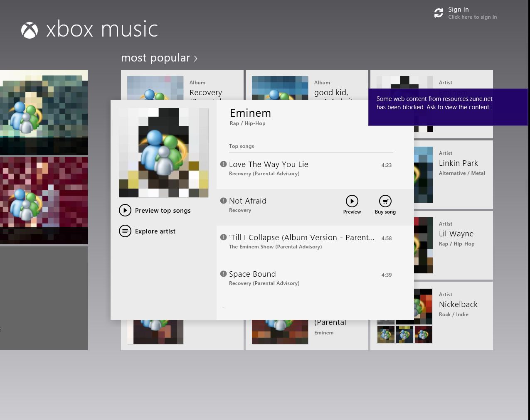The width and height of the screenshot is (530, 420).
Task: Open the Linkin Park artist tile
Action: [454, 174]
